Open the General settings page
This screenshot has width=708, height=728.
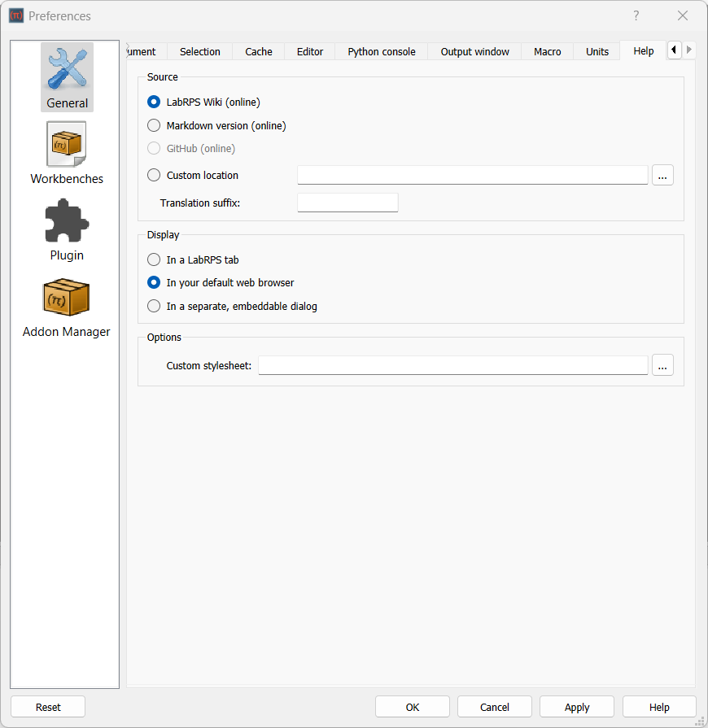67,77
